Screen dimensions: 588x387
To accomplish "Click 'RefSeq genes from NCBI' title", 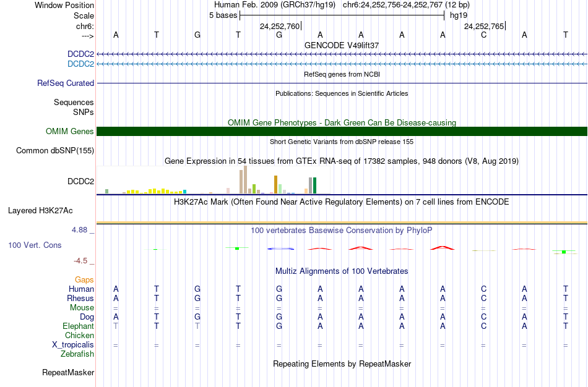I will click(342, 74).
